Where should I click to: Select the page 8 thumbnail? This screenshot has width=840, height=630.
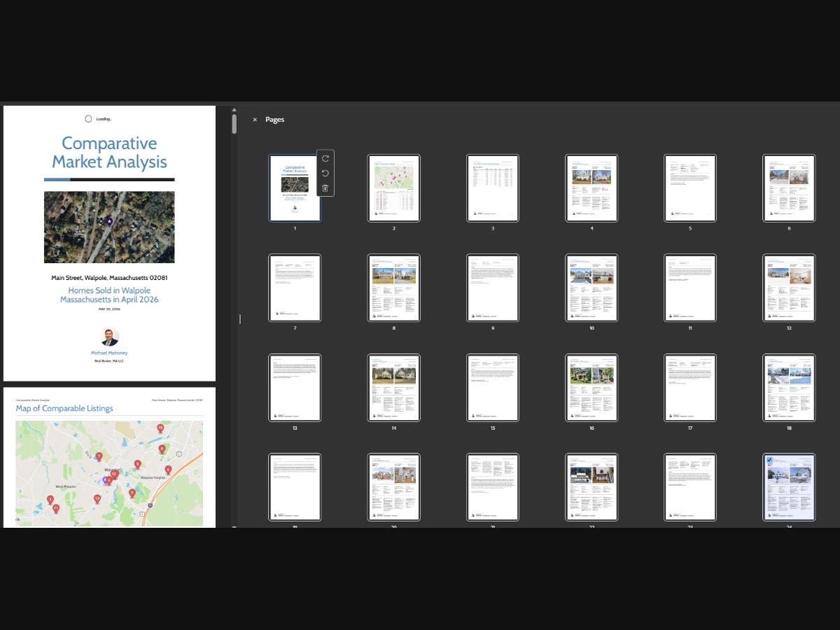click(x=394, y=288)
